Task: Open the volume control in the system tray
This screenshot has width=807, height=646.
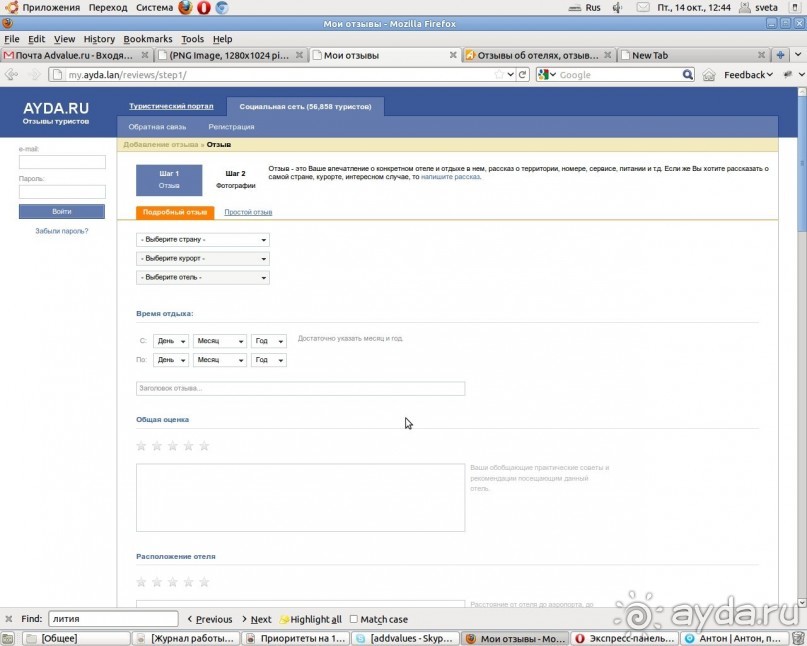Action: (x=617, y=7)
